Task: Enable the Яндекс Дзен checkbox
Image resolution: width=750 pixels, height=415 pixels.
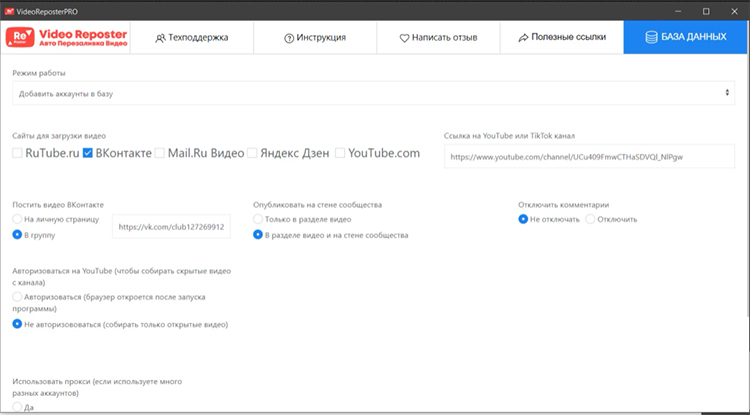Action: [252, 153]
